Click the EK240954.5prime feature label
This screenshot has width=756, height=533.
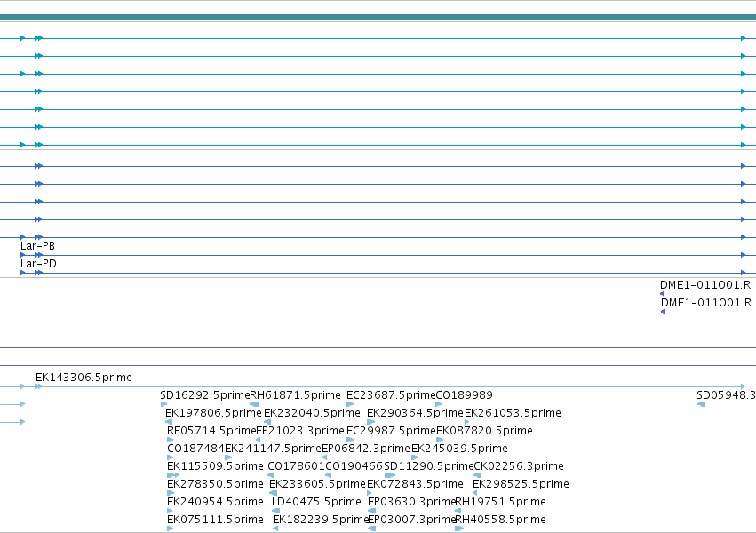[x=215, y=502]
